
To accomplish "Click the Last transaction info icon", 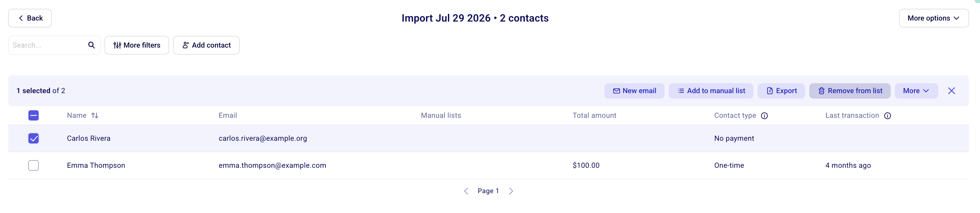I will tap(887, 116).
